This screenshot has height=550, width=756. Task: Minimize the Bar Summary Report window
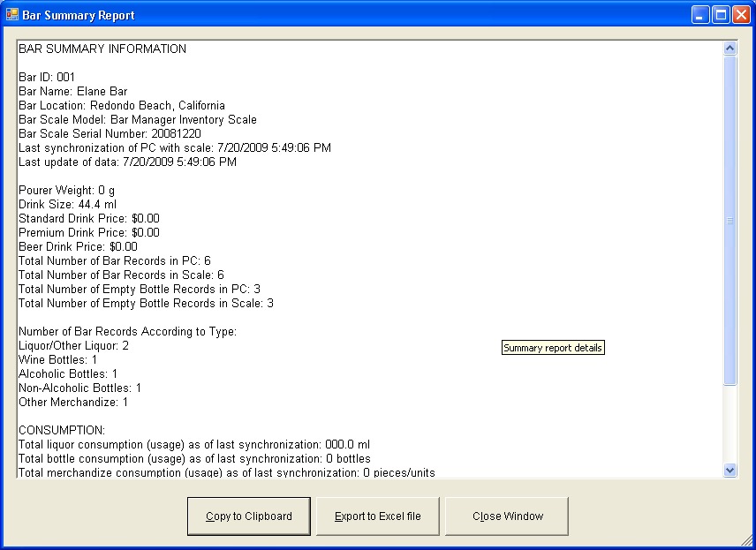tap(700, 15)
